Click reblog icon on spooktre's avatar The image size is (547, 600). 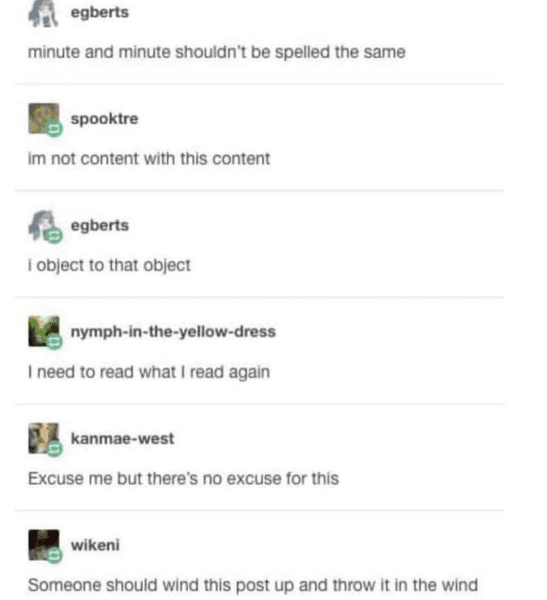pos(54,129)
